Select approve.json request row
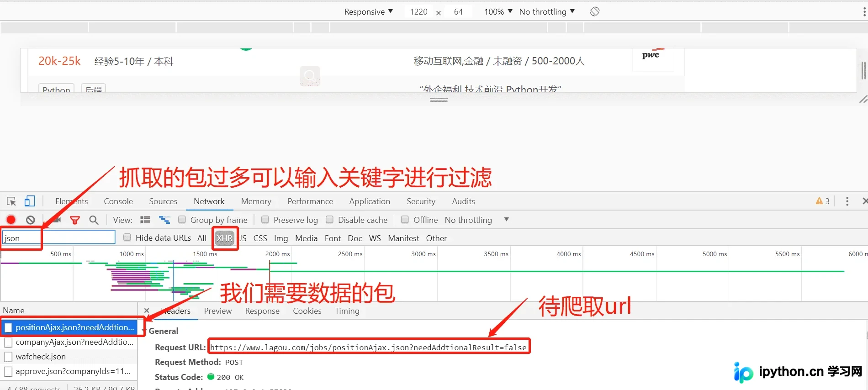The image size is (868, 390). [x=69, y=371]
